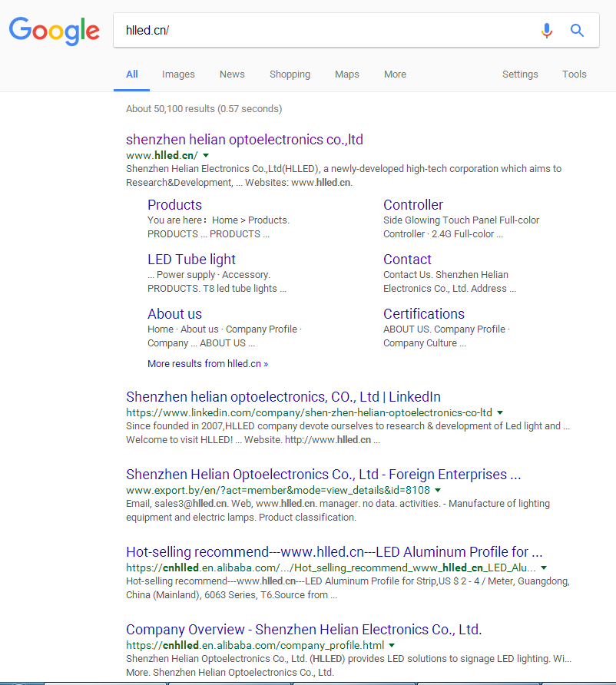Switch to Images tab
Viewport: 616px width, 685px height.
[178, 74]
